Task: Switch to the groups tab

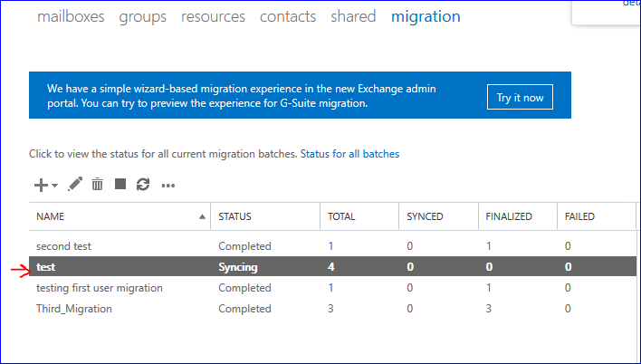Action: coord(143,17)
